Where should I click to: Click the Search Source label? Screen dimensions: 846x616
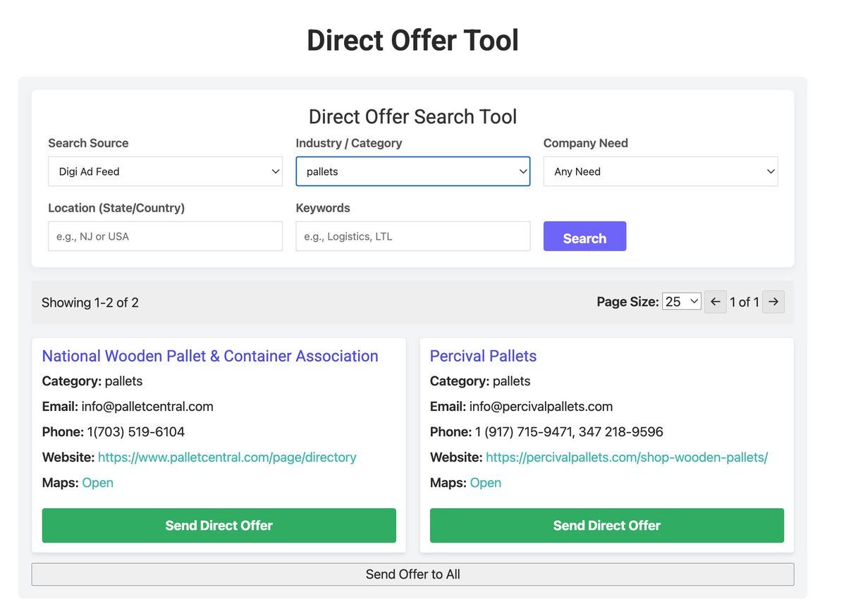coord(88,143)
